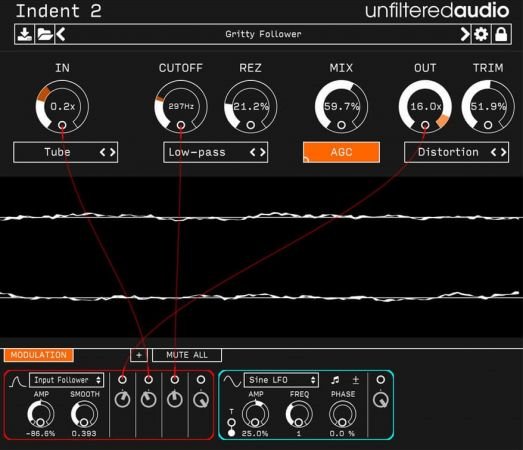The image size is (523, 450).
Task: Open preset folder icon
Action: point(45,34)
